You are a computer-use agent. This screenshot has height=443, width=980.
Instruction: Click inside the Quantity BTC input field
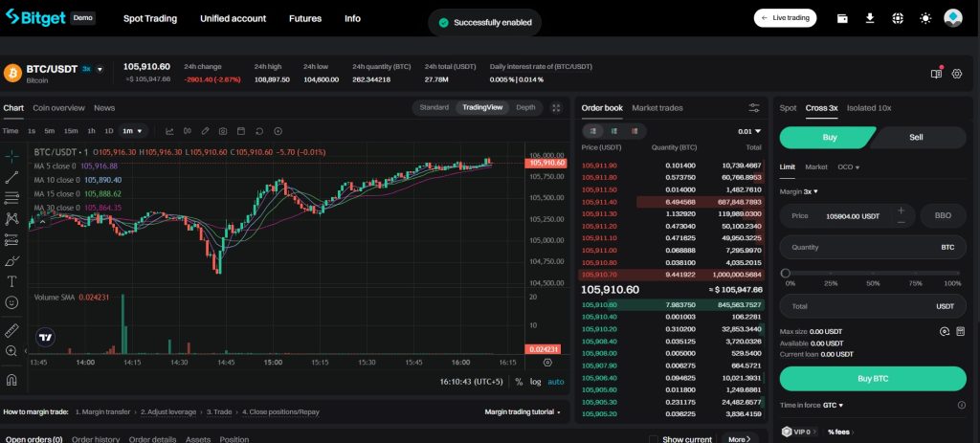[873, 248]
